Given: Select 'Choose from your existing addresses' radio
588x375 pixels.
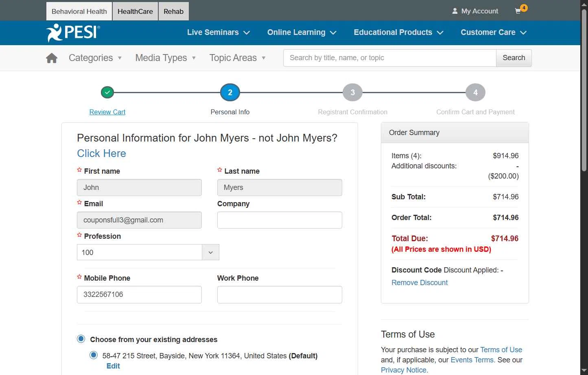Looking at the screenshot, I should click(x=81, y=339).
